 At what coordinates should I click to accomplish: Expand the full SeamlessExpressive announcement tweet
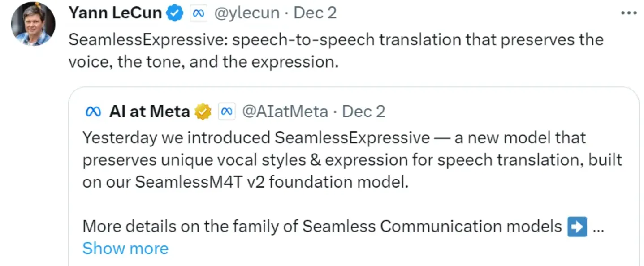[125, 249]
